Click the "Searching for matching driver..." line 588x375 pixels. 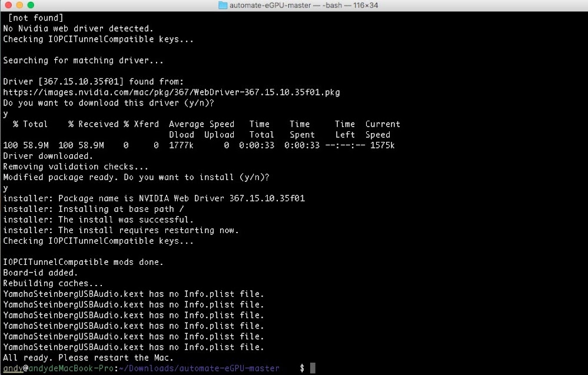click(x=83, y=61)
